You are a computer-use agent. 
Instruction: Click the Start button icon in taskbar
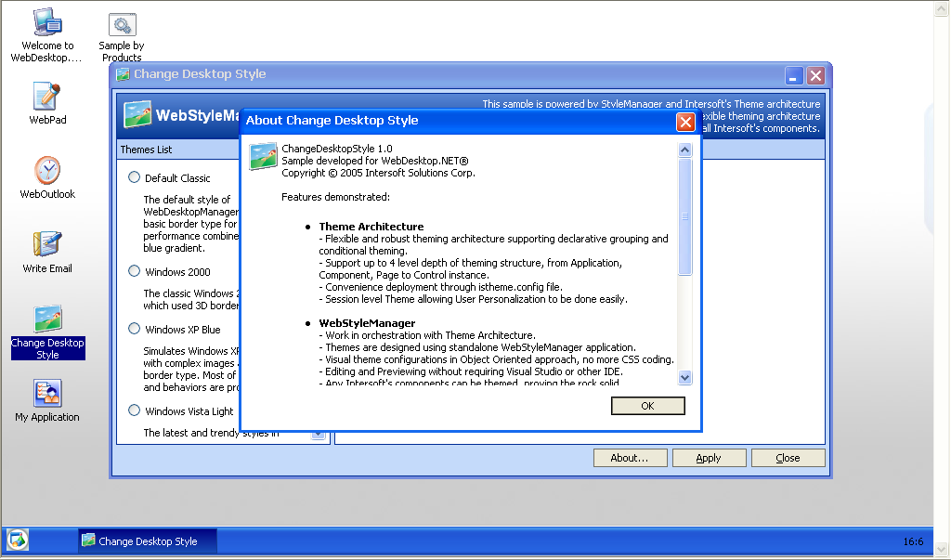[x=18, y=540]
